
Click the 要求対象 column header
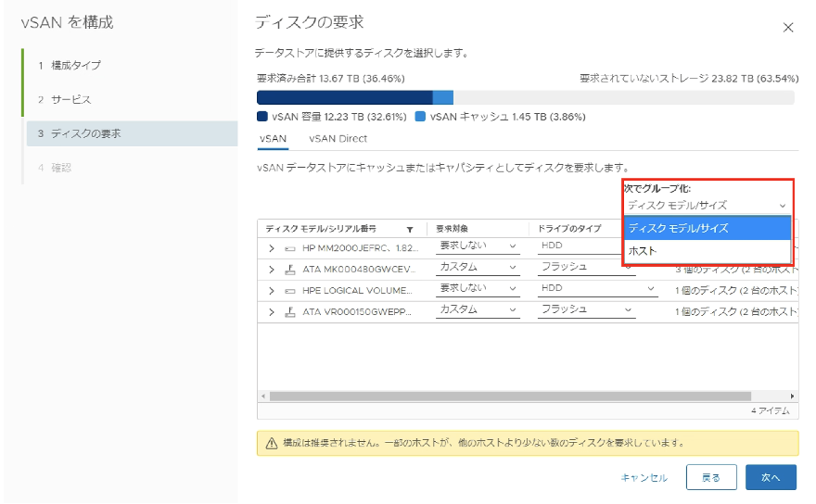point(452,229)
